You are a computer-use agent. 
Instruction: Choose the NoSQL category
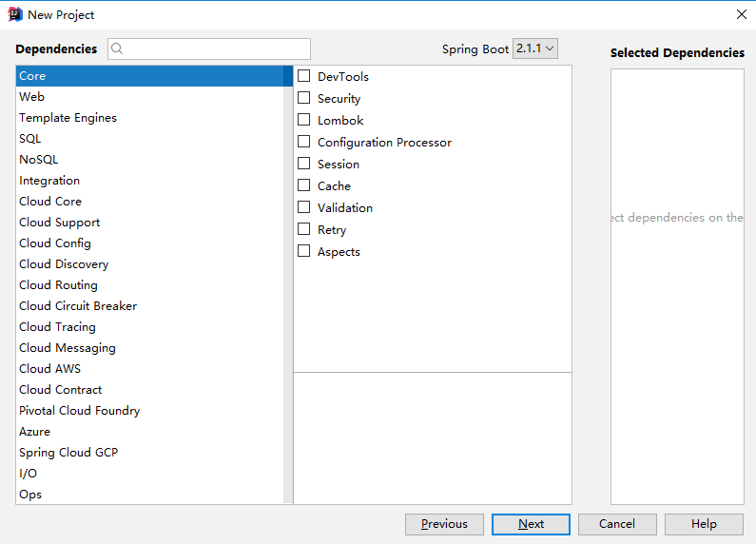tap(150, 159)
